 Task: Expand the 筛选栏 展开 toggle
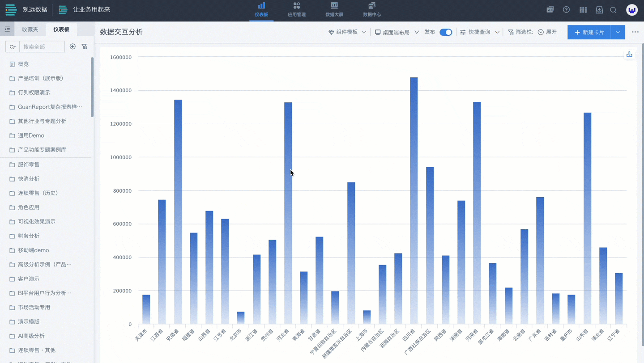(547, 32)
